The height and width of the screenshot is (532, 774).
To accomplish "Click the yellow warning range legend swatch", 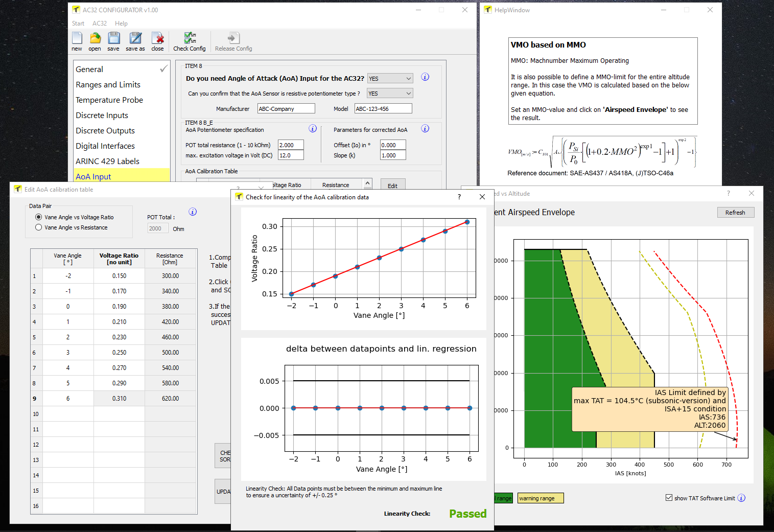I will pyautogui.click(x=540, y=498).
